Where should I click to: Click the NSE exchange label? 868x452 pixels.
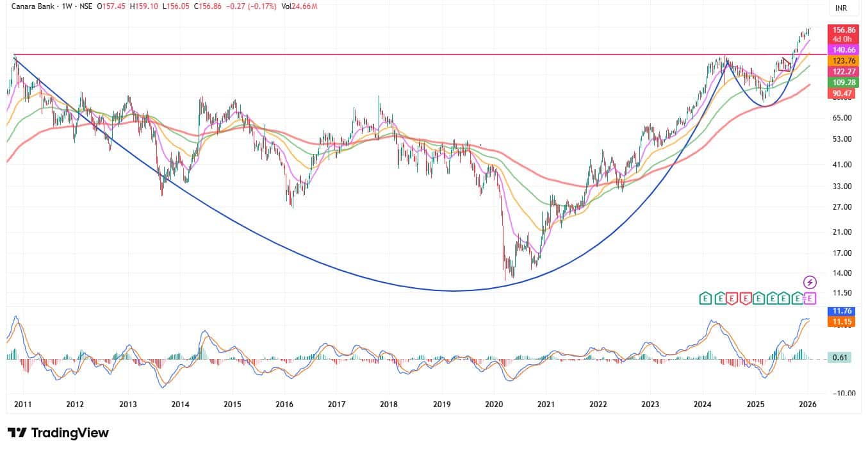point(85,6)
